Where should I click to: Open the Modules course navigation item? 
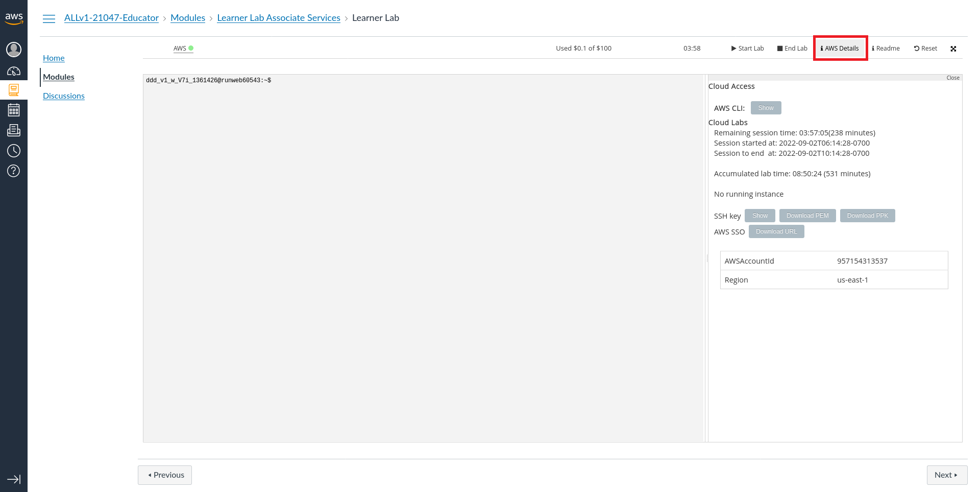(59, 77)
